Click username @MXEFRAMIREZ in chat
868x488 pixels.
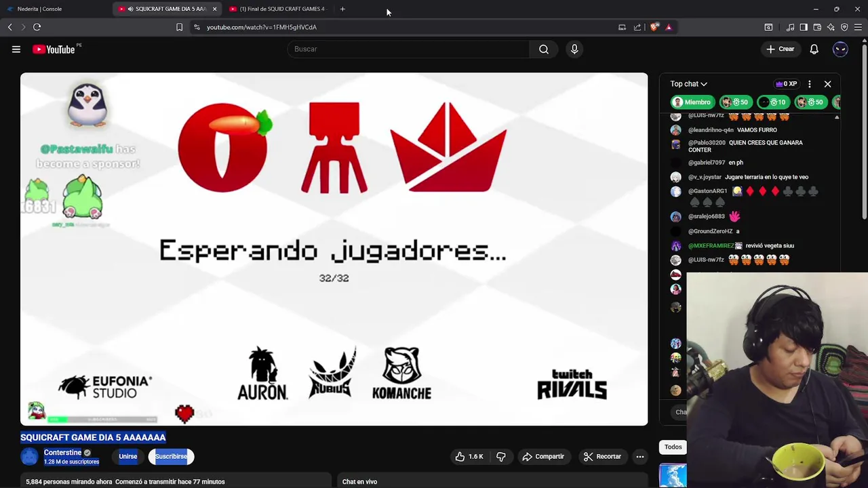tap(710, 245)
